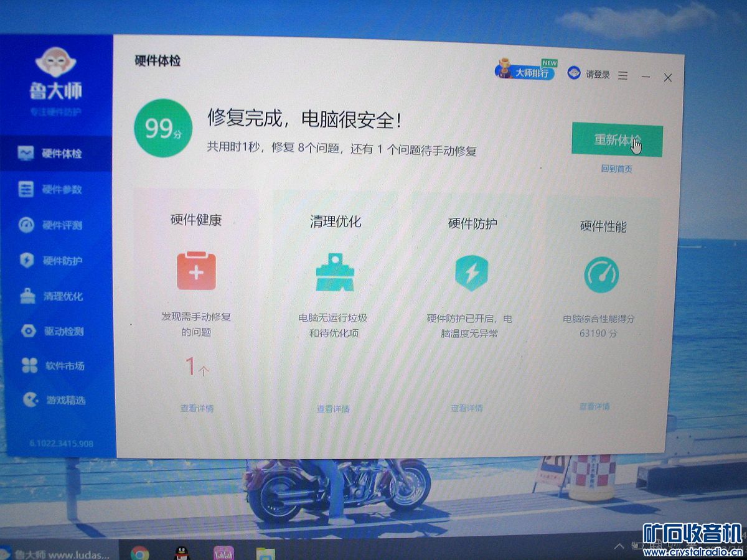Open 查看详情 under the 硬件防护 card
Image resolution: width=747 pixels, height=560 pixels.
(467, 408)
